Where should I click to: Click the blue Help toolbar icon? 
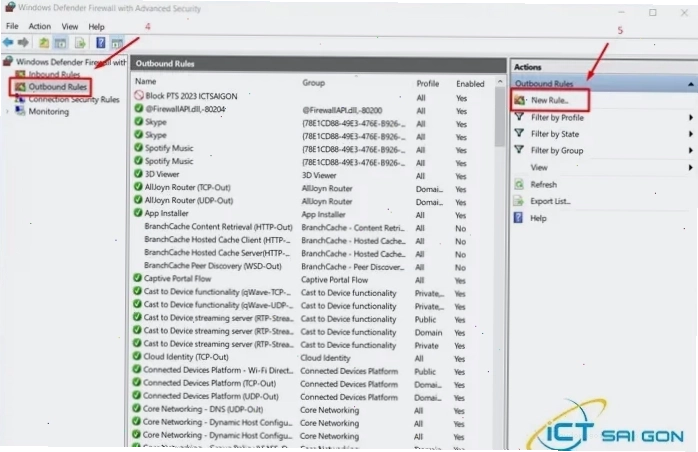click(101, 43)
